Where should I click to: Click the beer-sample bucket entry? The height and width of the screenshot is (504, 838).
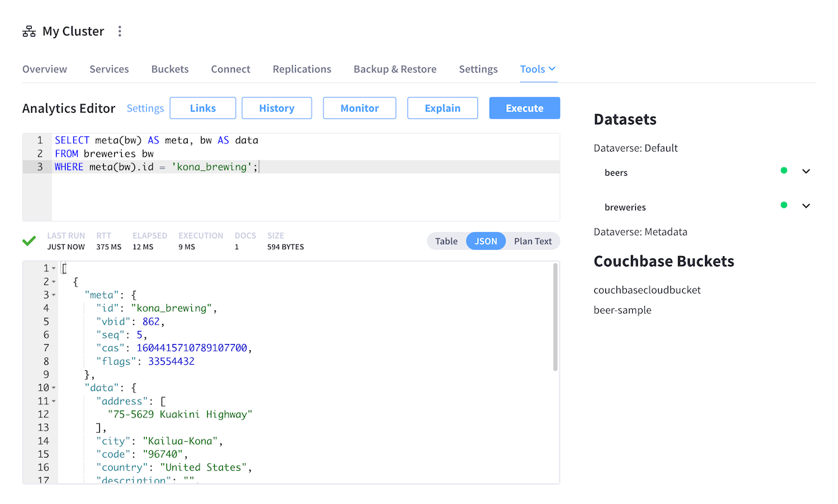(x=623, y=309)
